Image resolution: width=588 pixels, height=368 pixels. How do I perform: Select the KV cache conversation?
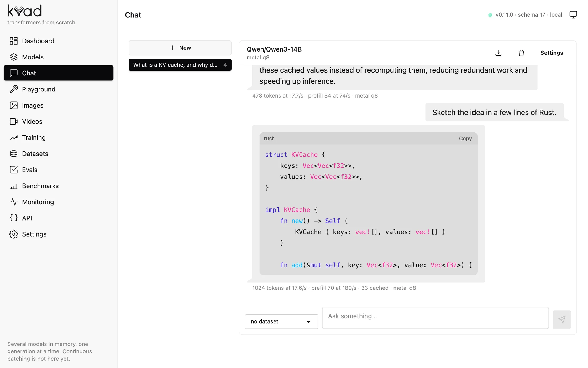(x=180, y=65)
